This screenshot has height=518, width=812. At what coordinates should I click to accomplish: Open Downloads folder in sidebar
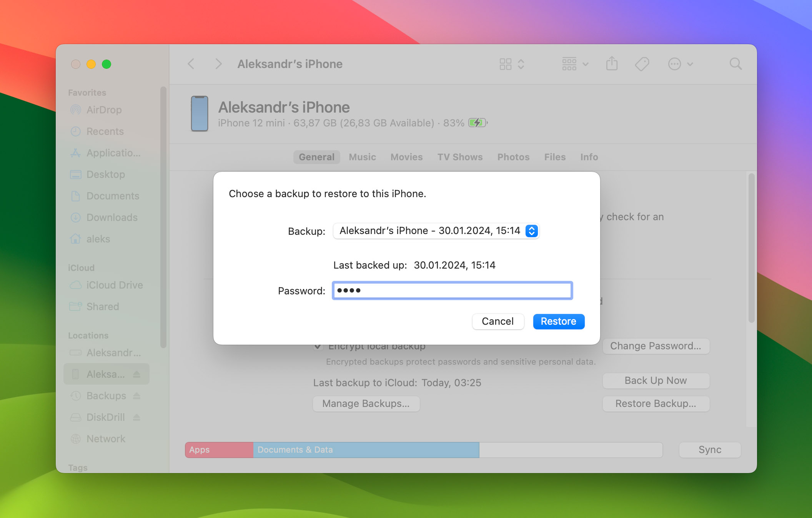tap(106, 217)
